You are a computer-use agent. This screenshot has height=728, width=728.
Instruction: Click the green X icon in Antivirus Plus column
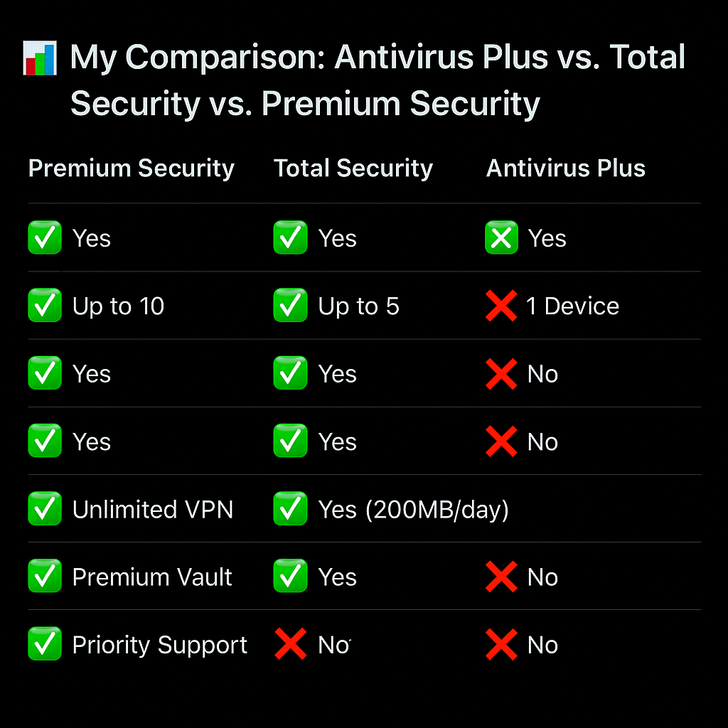[x=501, y=237]
